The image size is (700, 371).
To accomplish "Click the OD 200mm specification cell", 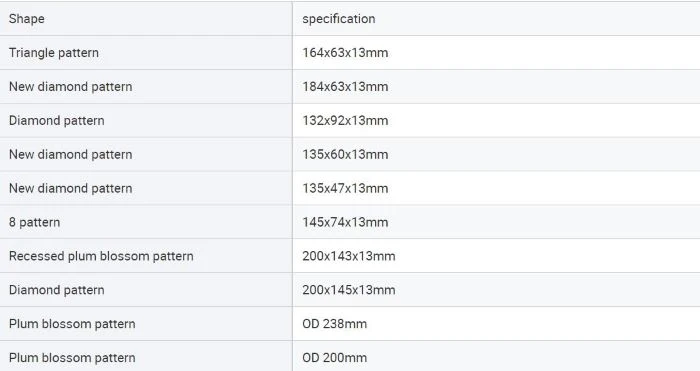I will pyautogui.click(x=496, y=357).
